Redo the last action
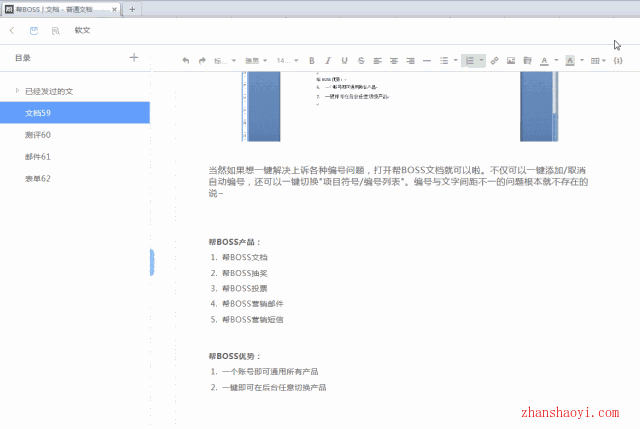640x429 pixels. click(x=202, y=61)
